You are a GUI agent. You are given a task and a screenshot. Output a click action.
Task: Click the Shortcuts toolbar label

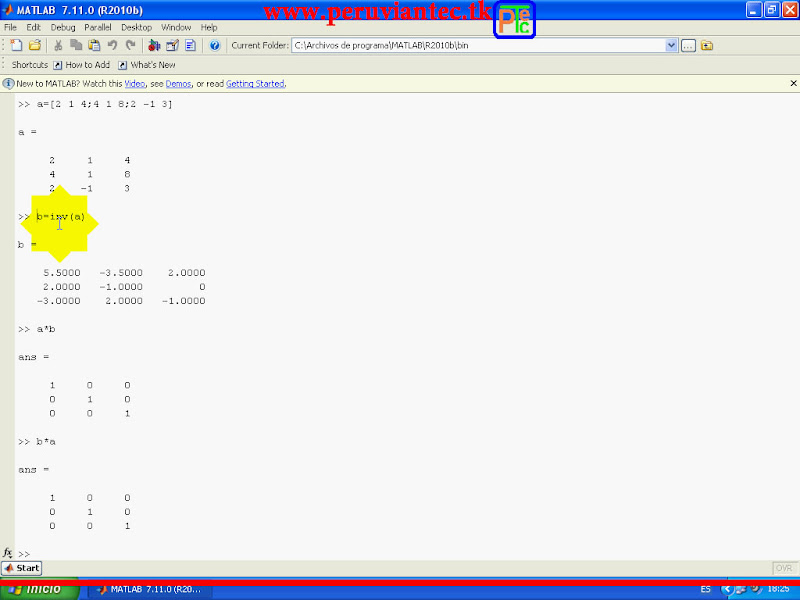click(30, 65)
